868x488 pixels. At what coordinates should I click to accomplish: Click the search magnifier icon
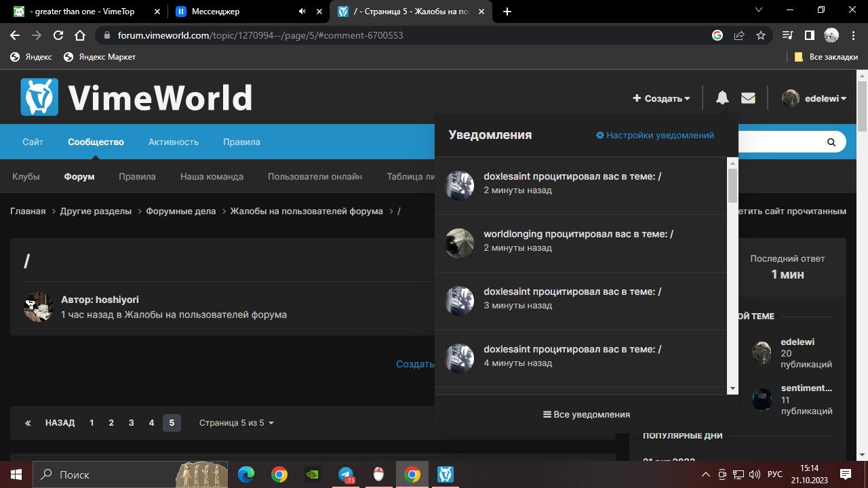click(x=831, y=142)
